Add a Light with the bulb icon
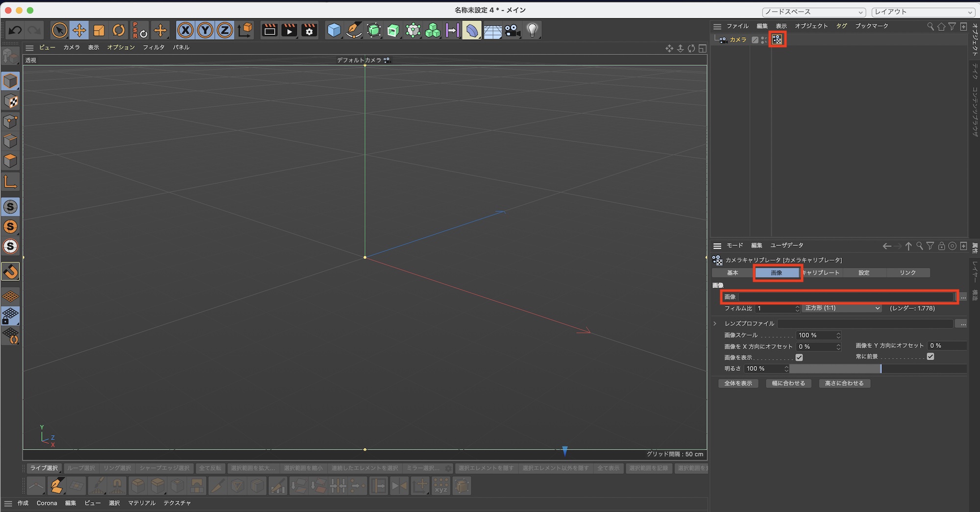The image size is (980, 512). [532, 30]
